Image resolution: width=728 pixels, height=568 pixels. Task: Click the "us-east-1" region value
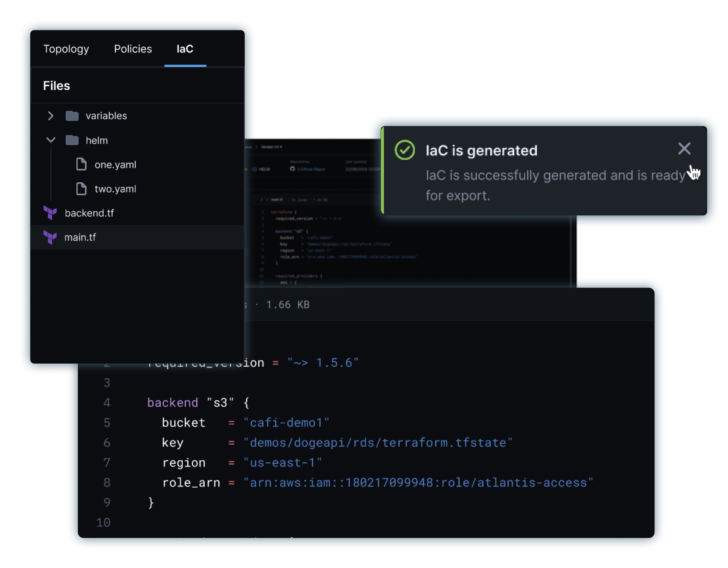tap(283, 462)
